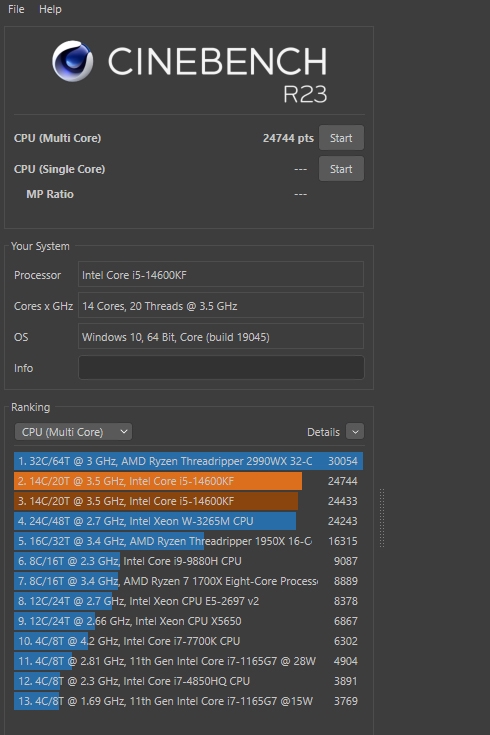This screenshot has height=735, width=490.
Task: Start the CPU Single Core test
Action: [x=341, y=169]
